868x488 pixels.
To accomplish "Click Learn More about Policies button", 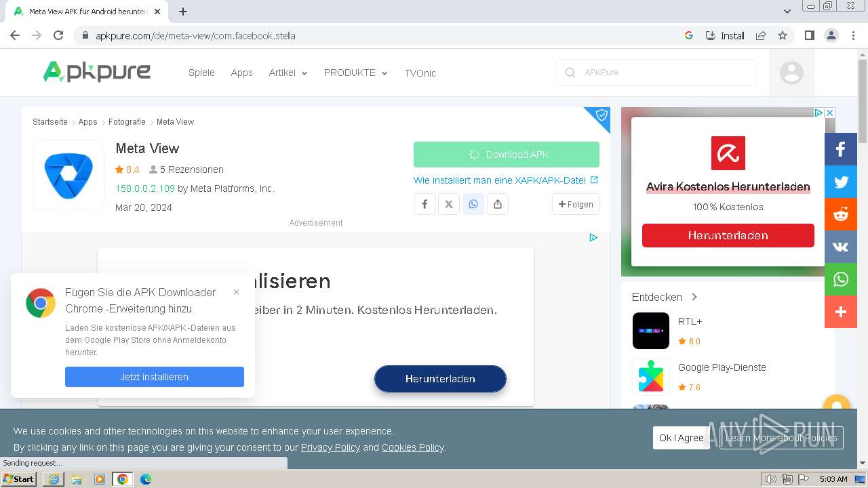I will [x=781, y=438].
